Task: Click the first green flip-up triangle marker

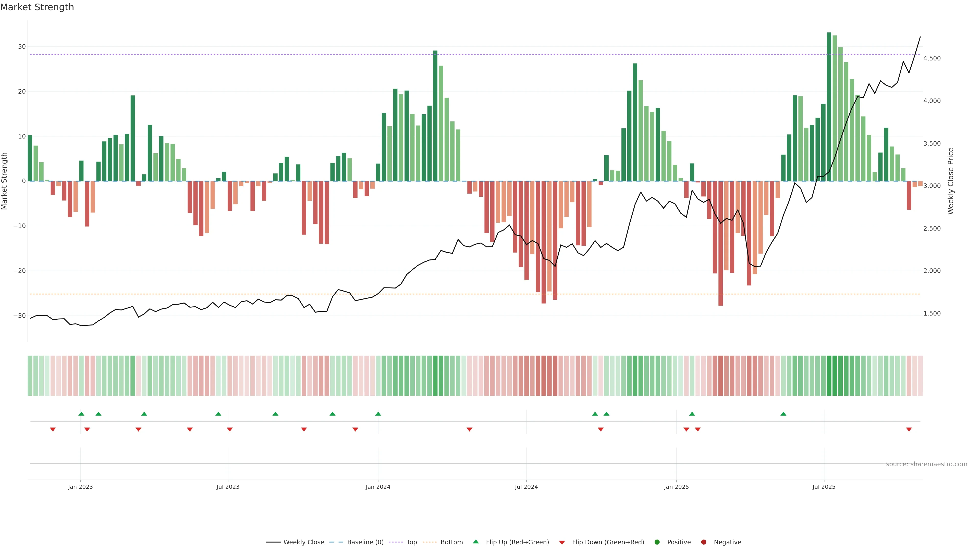Action: pyautogui.click(x=81, y=414)
